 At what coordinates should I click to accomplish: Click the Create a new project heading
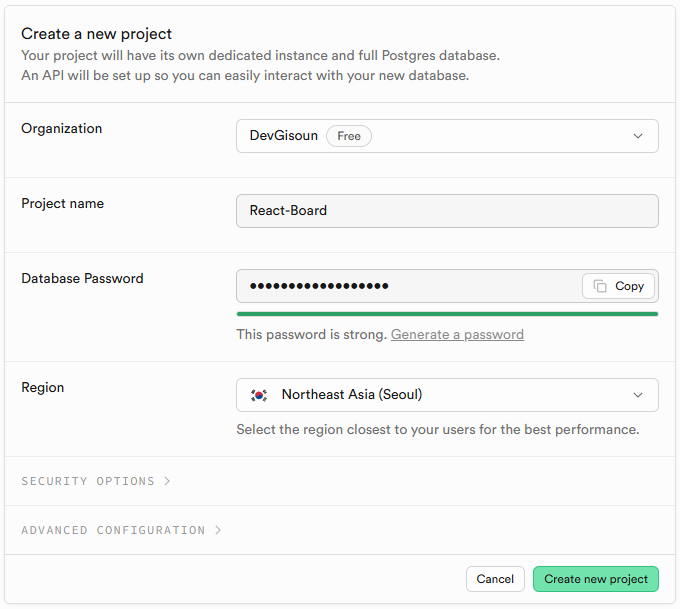pyautogui.click(x=96, y=34)
